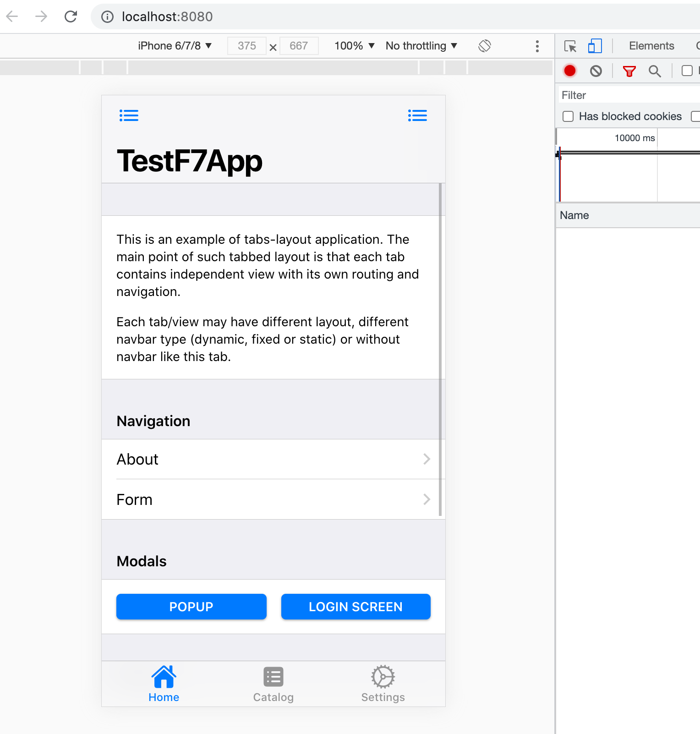Reload the browser page

click(x=71, y=17)
